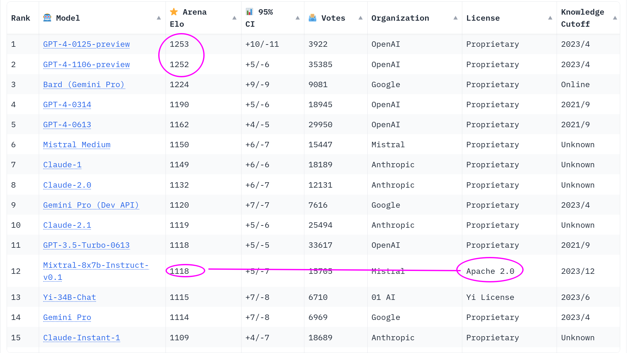Open the Mixtral-8x7b-Instruct-v0.1 link
Image resolution: width=644 pixels, height=353 pixels.
(96, 266)
